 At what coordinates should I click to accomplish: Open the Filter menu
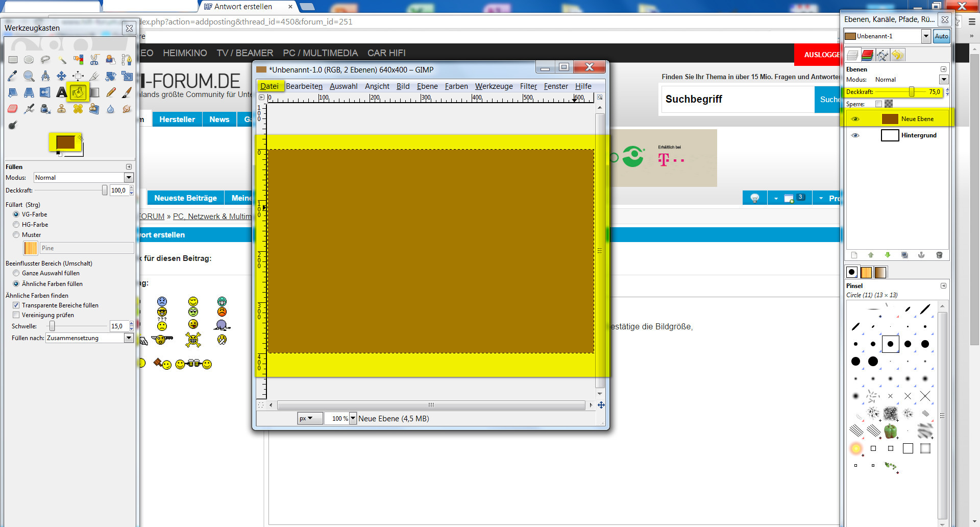[x=529, y=86]
